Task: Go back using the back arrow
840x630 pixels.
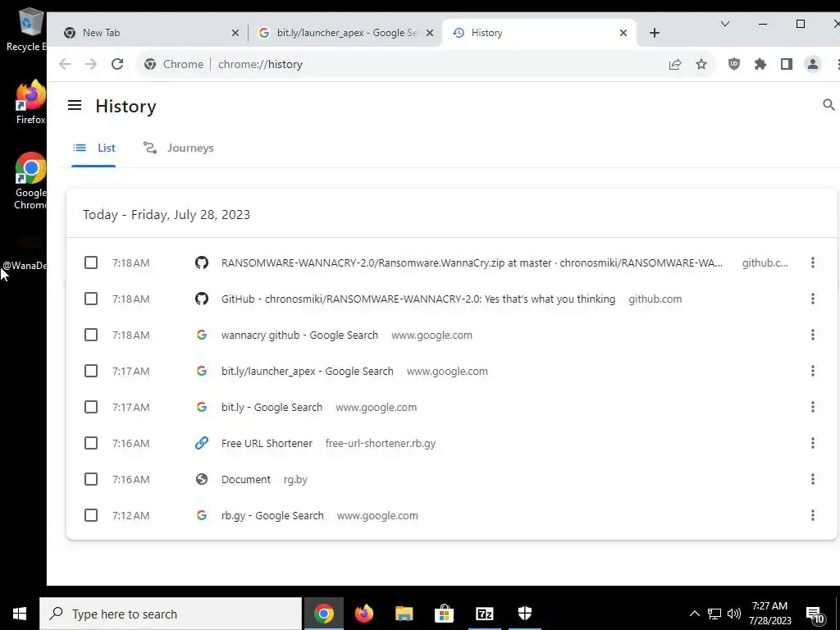Action: tap(65, 64)
